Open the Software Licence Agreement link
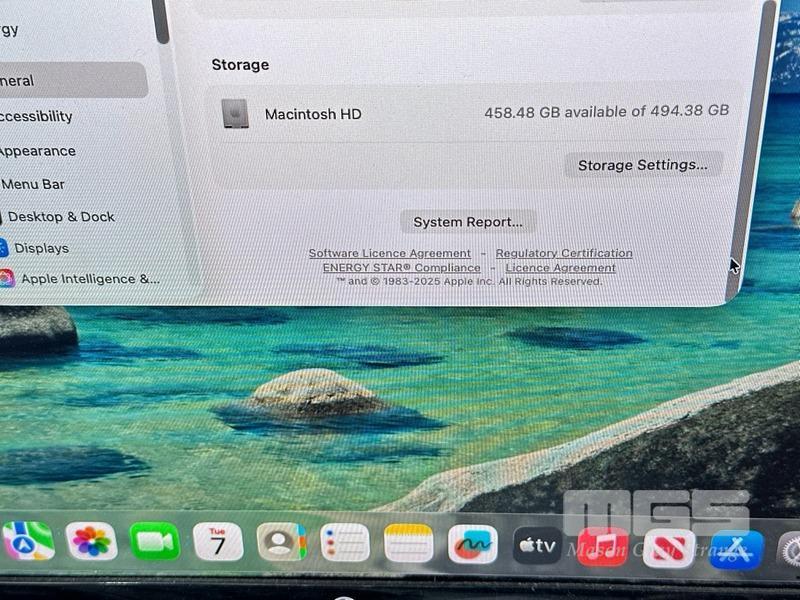 [x=389, y=253]
